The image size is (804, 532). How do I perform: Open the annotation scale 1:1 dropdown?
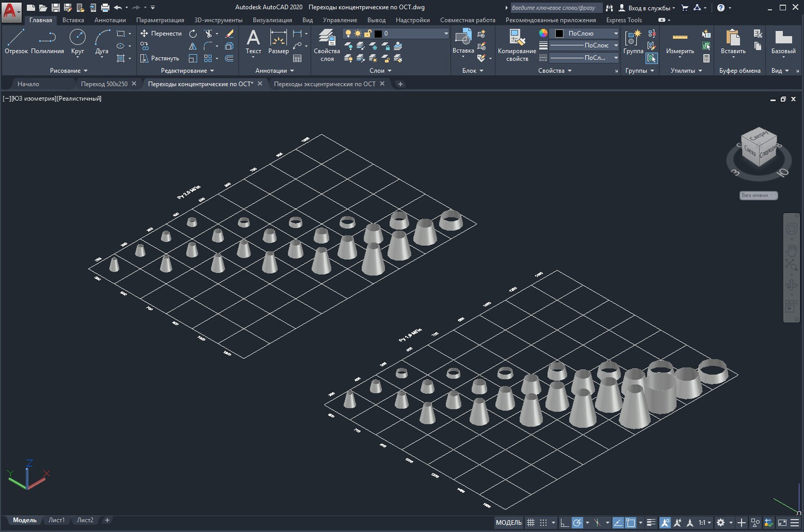[705, 522]
